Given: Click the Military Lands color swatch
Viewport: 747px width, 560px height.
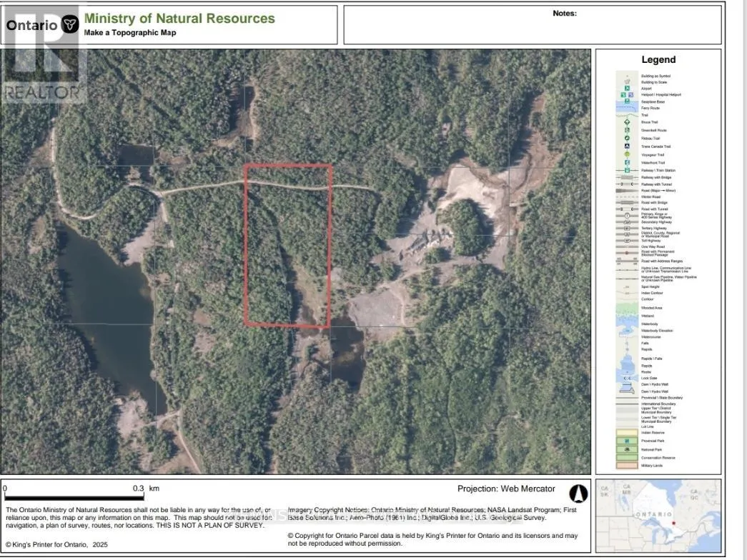Looking at the screenshot, I should pyautogui.click(x=627, y=465).
